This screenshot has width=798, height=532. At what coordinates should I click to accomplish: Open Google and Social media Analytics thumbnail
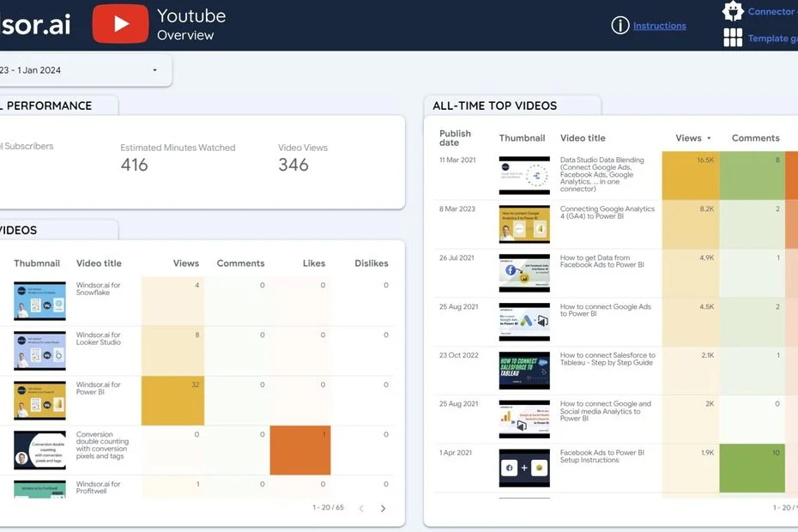524,419
